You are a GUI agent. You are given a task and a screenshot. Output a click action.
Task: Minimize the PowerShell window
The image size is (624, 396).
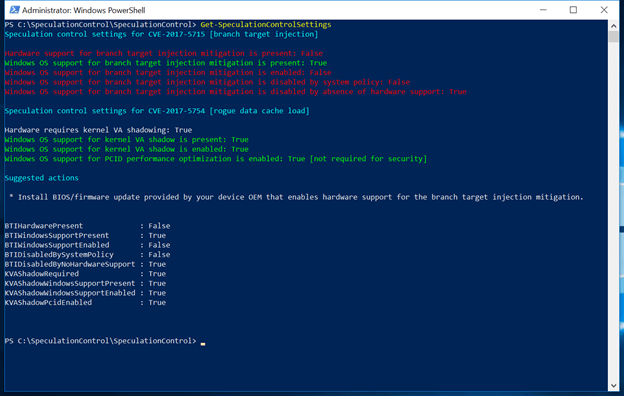543,10
